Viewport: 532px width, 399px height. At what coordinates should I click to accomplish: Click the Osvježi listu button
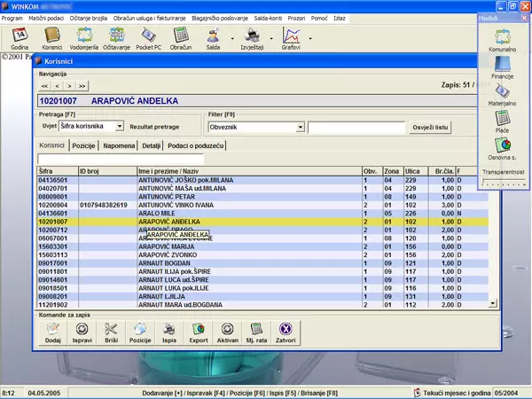[x=431, y=128]
